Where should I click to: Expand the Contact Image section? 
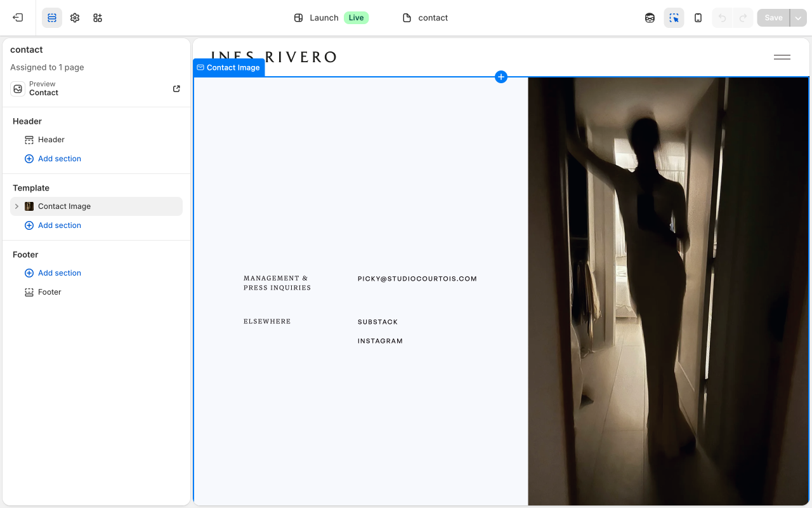[x=16, y=206]
